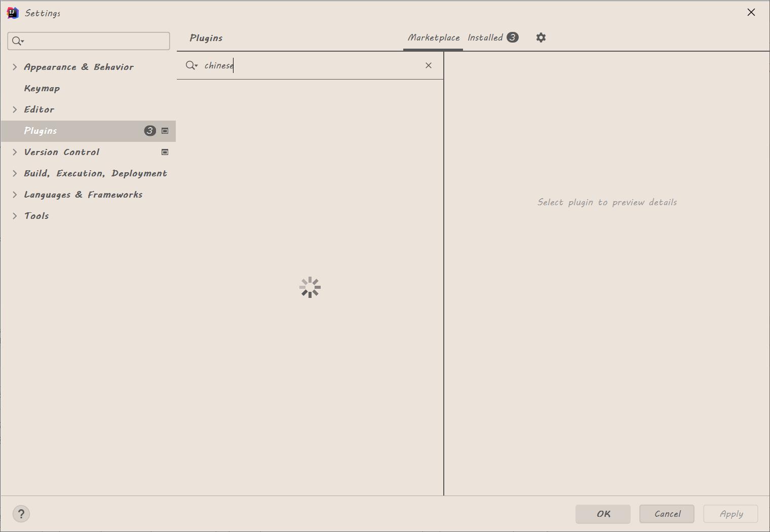Click the 3 updates badge on Plugins row
This screenshot has width=770, height=532.
(x=150, y=131)
